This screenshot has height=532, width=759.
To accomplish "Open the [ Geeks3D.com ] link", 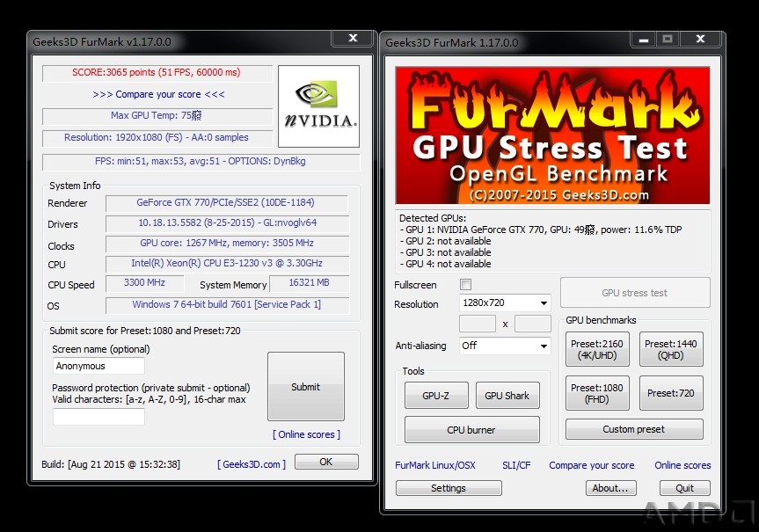I will click(x=252, y=464).
